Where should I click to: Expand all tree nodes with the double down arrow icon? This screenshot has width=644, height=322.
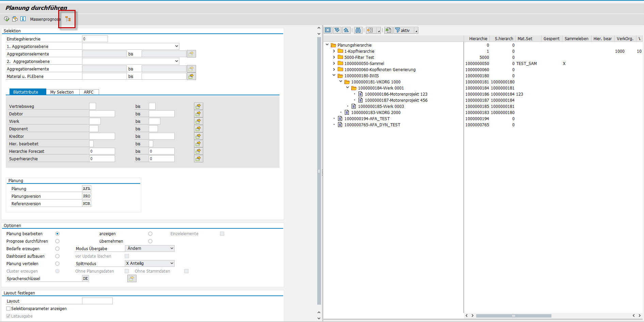(337, 30)
